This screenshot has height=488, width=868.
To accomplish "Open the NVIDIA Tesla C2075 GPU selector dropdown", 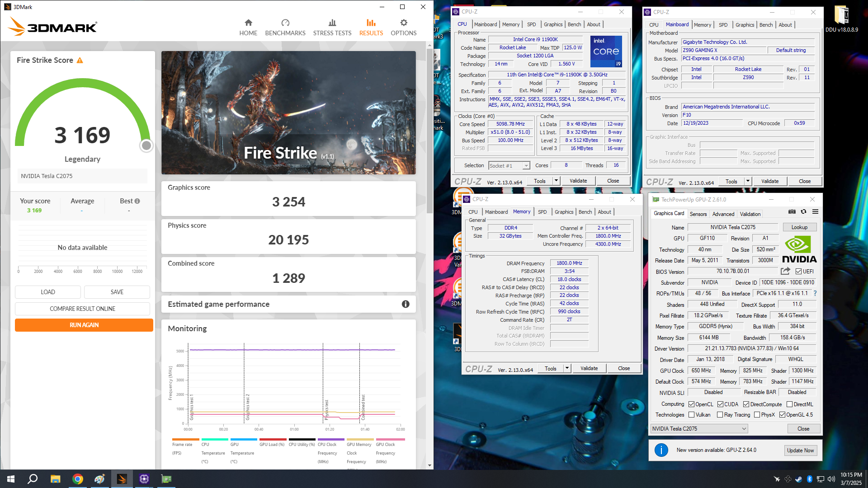I will [x=699, y=429].
